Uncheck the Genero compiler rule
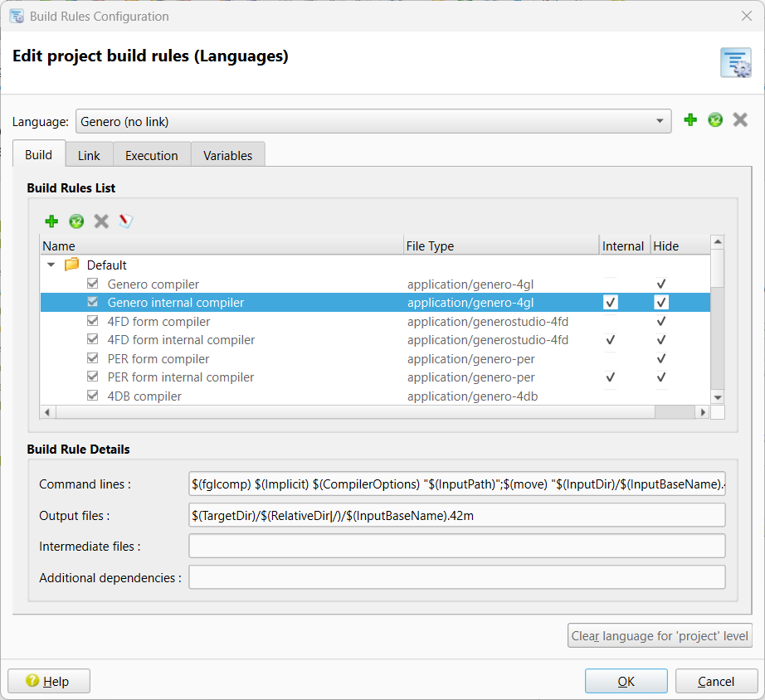Screen dimensions: 765x700 93,284
